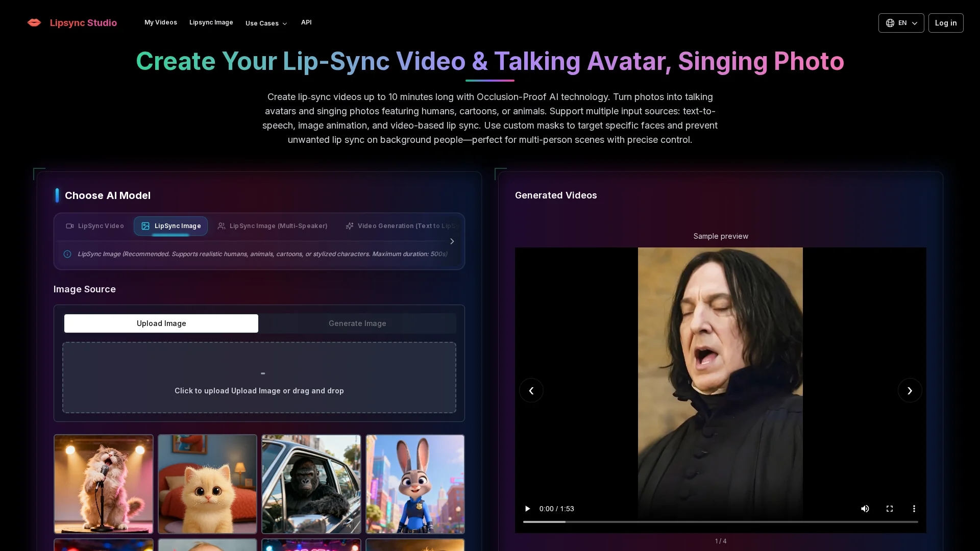This screenshot has width=980, height=551.
Task: Choose the fluffy kitten sample image
Action: click(207, 484)
